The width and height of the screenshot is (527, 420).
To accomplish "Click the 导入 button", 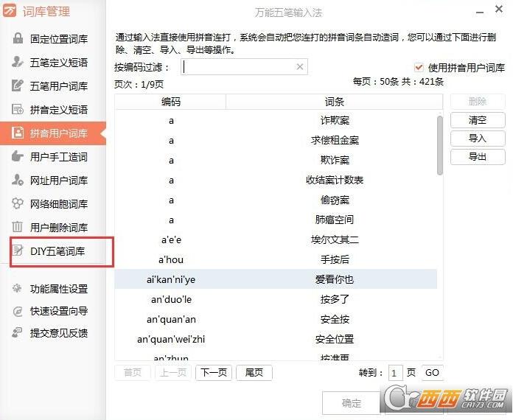I will point(478,138).
